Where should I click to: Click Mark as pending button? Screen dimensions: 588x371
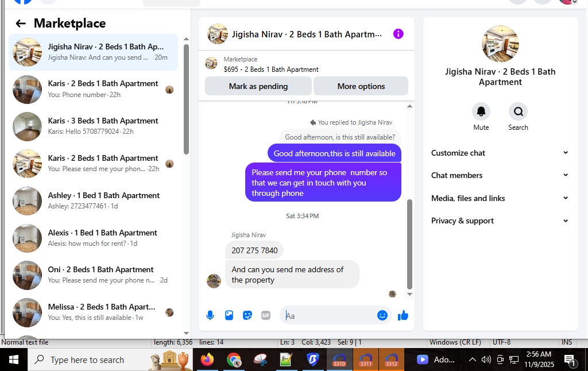coord(258,86)
